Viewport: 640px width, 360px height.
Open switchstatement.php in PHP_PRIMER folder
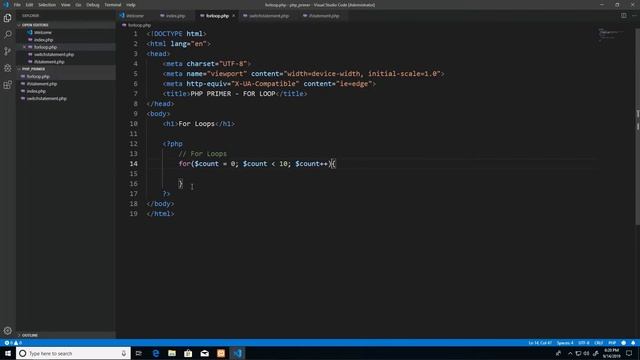point(47,99)
